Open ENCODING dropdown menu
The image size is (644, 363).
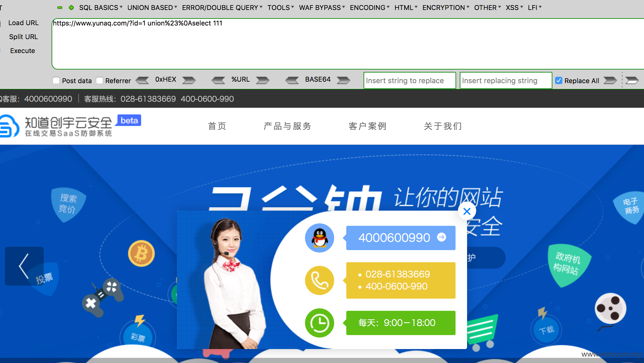pos(369,8)
